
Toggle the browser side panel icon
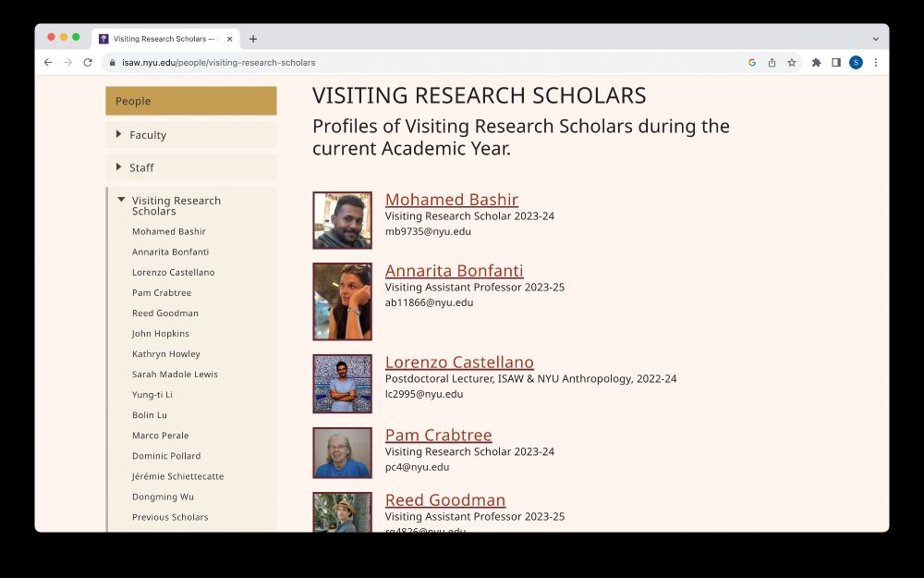[x=835, y=63]
